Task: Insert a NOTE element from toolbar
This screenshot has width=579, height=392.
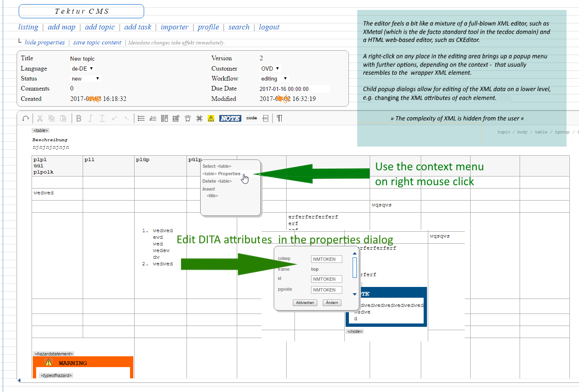Action: [x=230, y=118]
